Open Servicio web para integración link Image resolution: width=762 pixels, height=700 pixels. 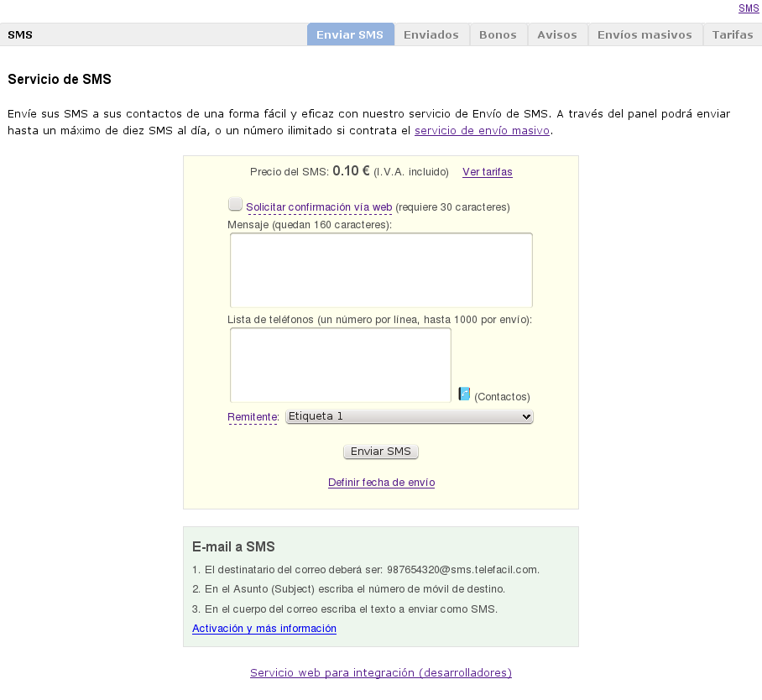[x=380, y=673]
